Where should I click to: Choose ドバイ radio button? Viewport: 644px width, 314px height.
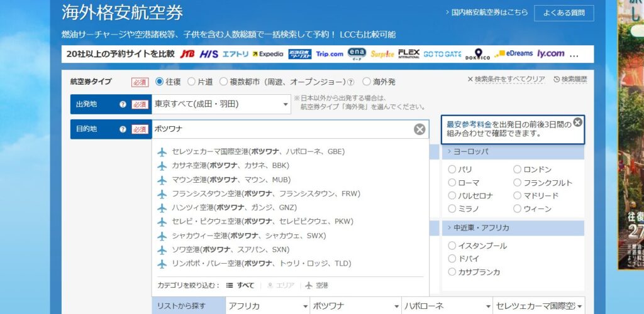pyautogui.click(x=452, y=259)
